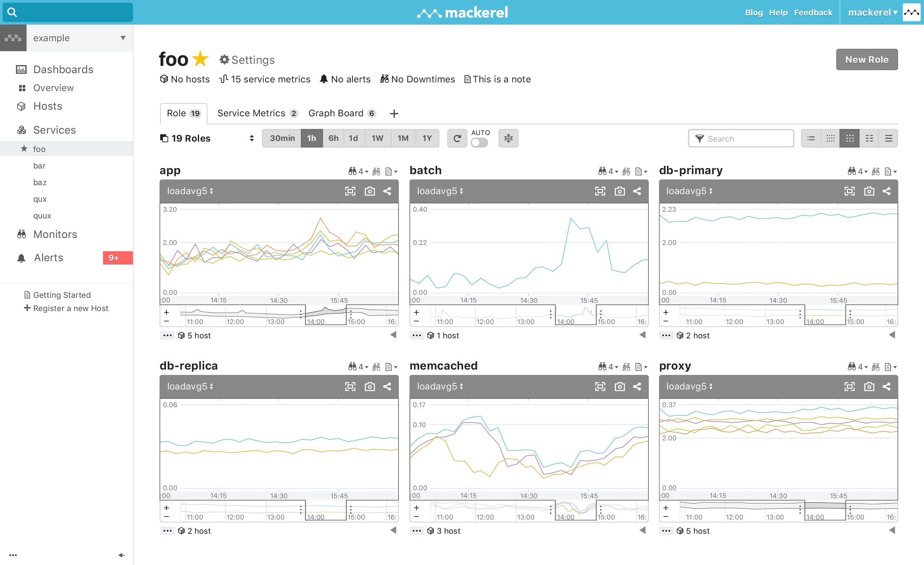Select the 19 Roles dropdown
This screenshot has width=924, height=565.
[207, 138]
